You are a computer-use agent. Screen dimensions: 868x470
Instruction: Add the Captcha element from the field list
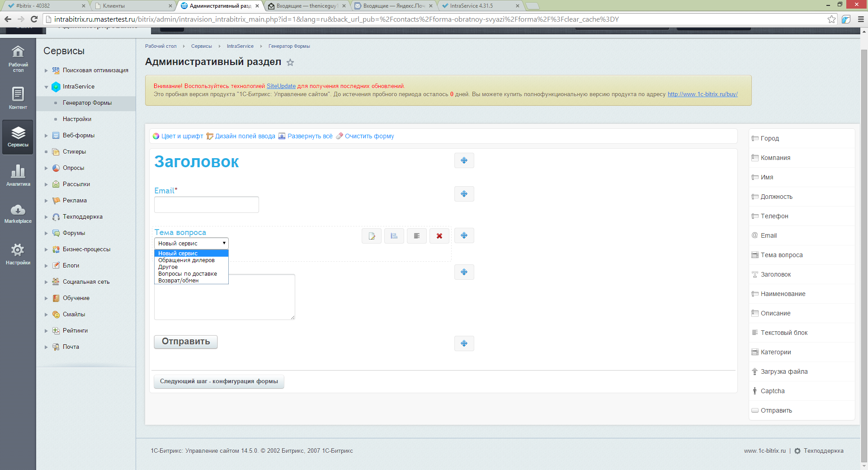point(772,391)
